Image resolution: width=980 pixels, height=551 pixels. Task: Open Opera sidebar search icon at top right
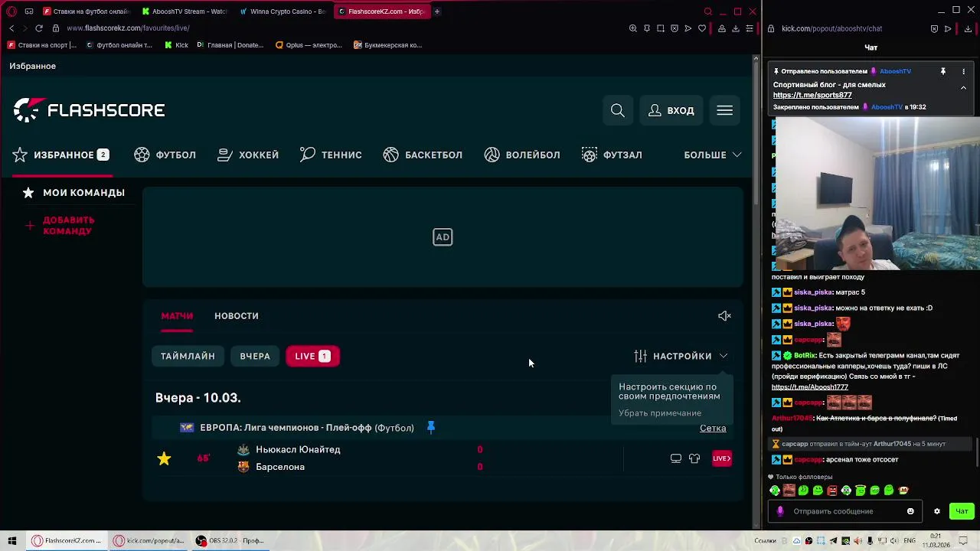(708, 11)
